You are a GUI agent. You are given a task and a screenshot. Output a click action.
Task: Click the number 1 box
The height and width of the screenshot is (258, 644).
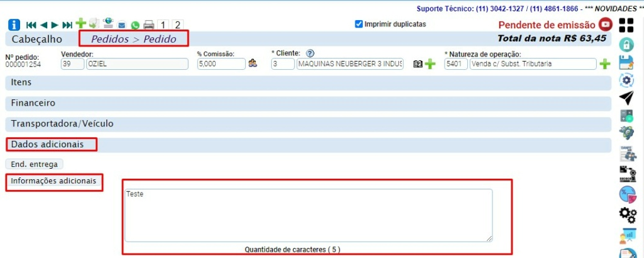click(x=163, y=25)
